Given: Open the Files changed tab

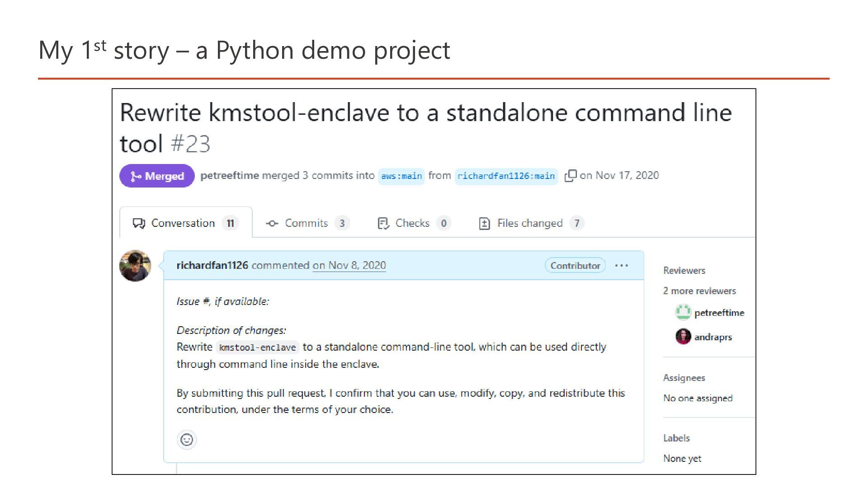Looking at the screenshot, I should pos(530,223).
